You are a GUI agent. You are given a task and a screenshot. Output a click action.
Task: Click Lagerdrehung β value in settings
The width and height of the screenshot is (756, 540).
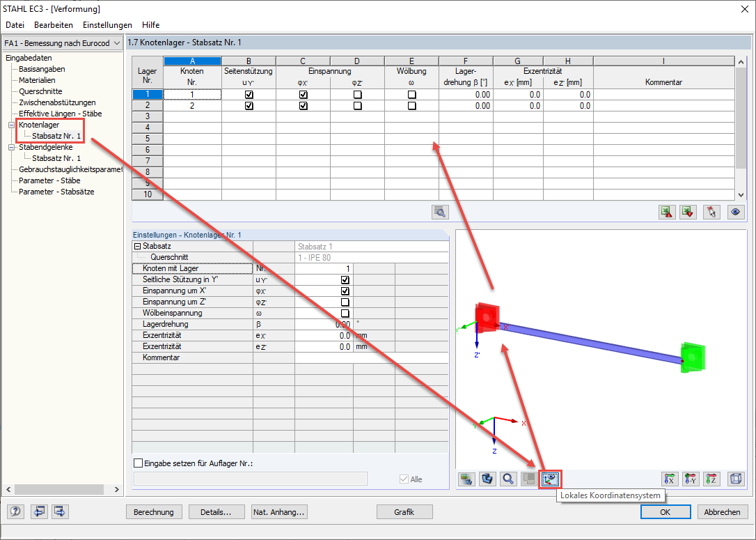324,324
